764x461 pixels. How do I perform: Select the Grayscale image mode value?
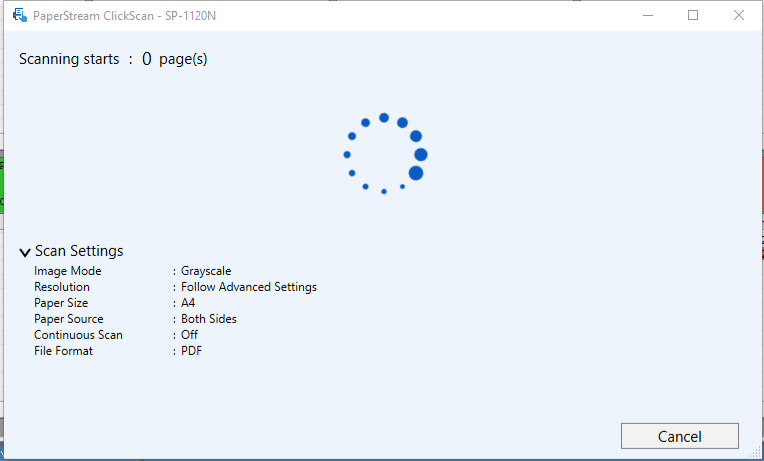point(206,271)
